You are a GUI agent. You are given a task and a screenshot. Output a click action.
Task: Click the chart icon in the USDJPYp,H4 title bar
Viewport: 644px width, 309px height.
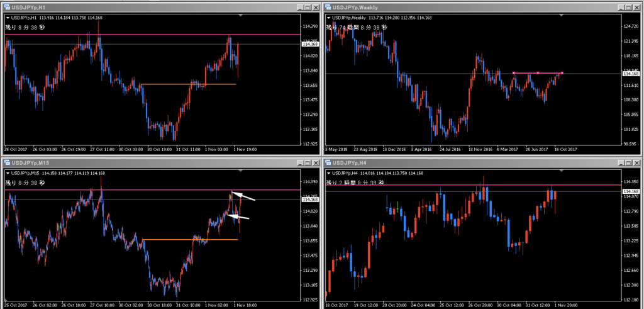[x=328, y=163]
